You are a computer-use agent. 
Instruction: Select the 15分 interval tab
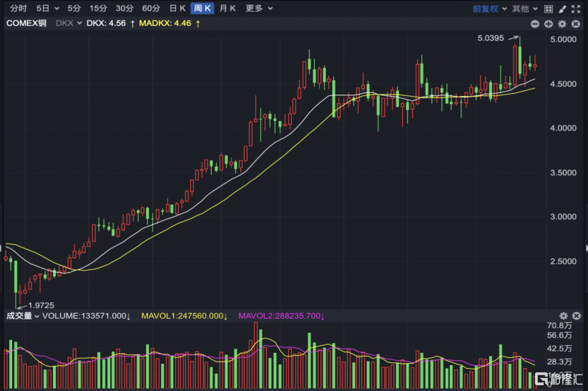[x=98, y=9]
